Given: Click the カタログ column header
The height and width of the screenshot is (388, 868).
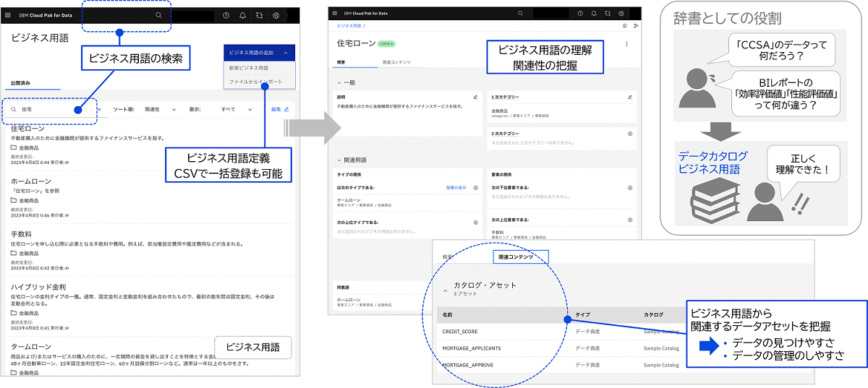Looking at the screenshot, I should pyautogui.click(x=654, y=314).
